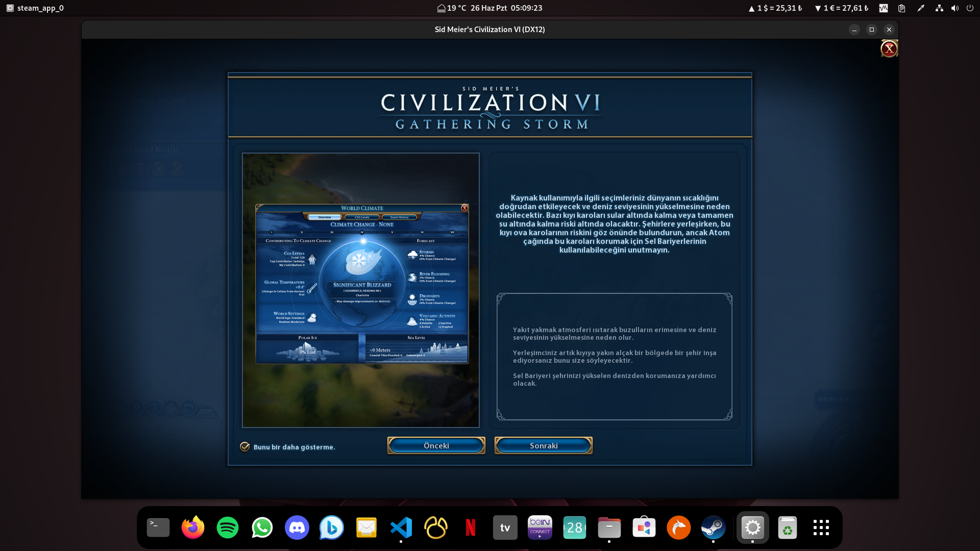Open the power menu in top bar

(x=970, y=8)
